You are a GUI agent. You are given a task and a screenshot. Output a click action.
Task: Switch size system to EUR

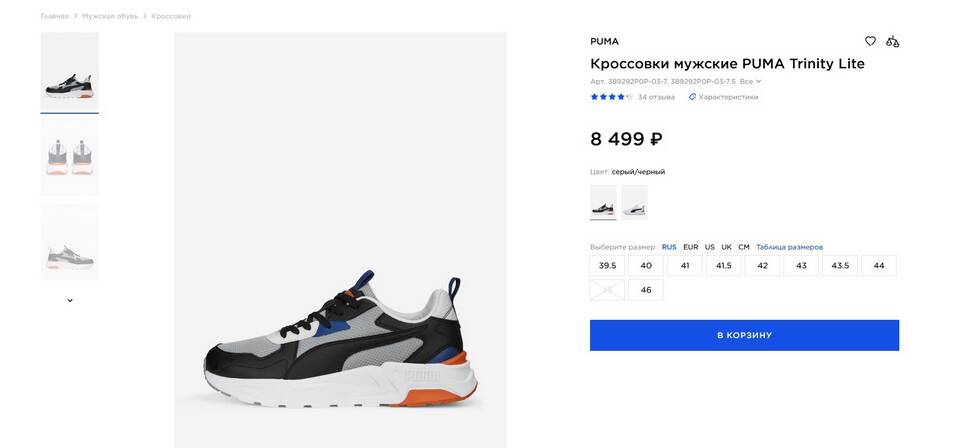(691, 247)
